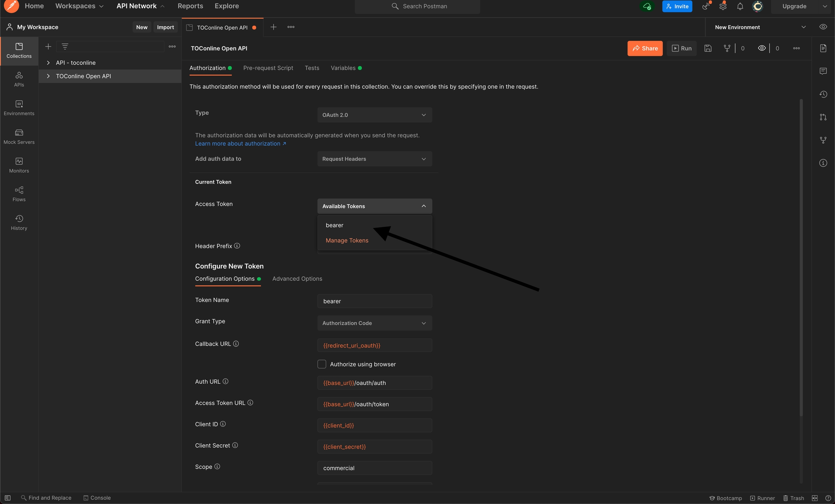The width and height of the screenshot is (835, 504).
Task: Open the notifications bell icon
Action: tap(740, 6)
